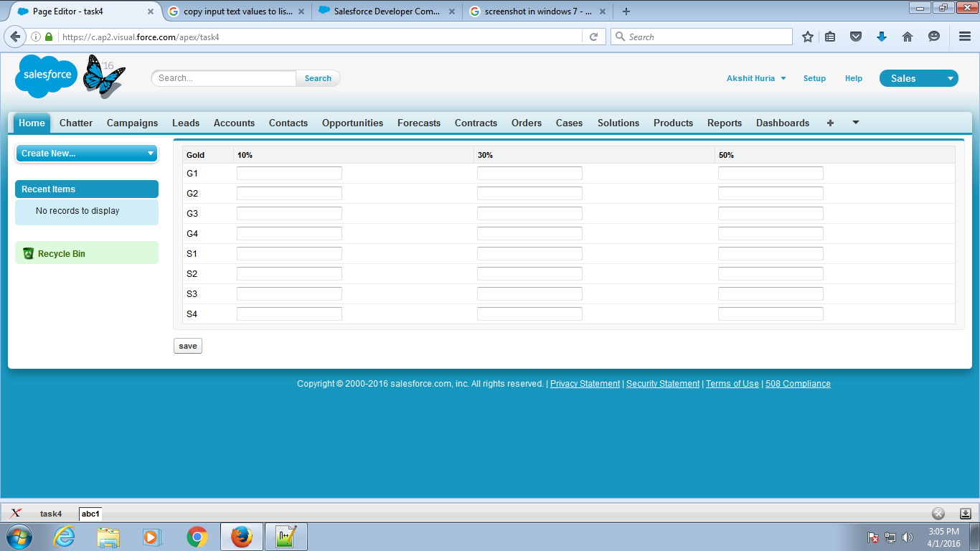Launch Internet Explorer from the taskbar
Screen dimensions: 980x551
tap(65, 537)
